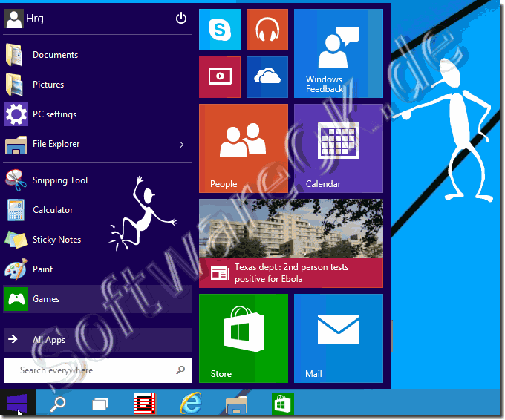Show All Apps

click(98, 340)
